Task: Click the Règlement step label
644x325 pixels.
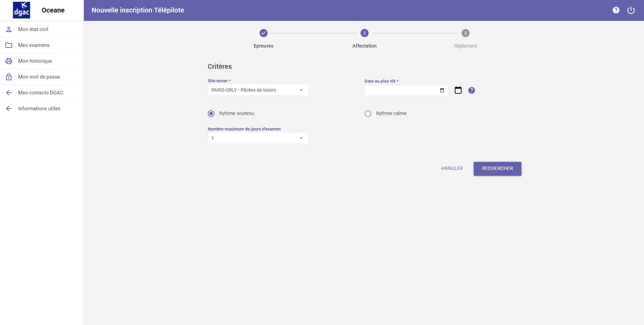Action: pos(465,46)
